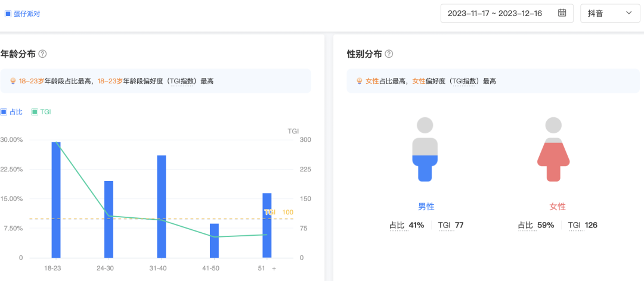Click the 蛋仔派对 keyword square icon

click(x=8, y=14)
